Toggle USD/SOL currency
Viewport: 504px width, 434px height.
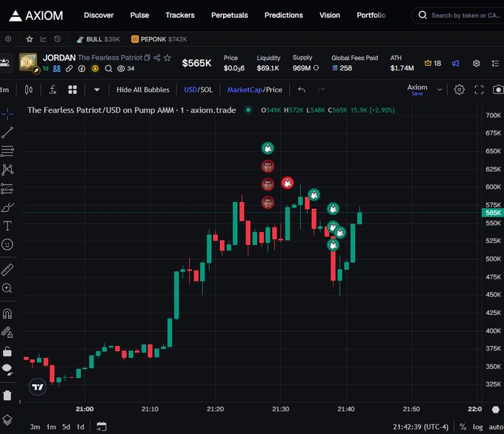199,90
